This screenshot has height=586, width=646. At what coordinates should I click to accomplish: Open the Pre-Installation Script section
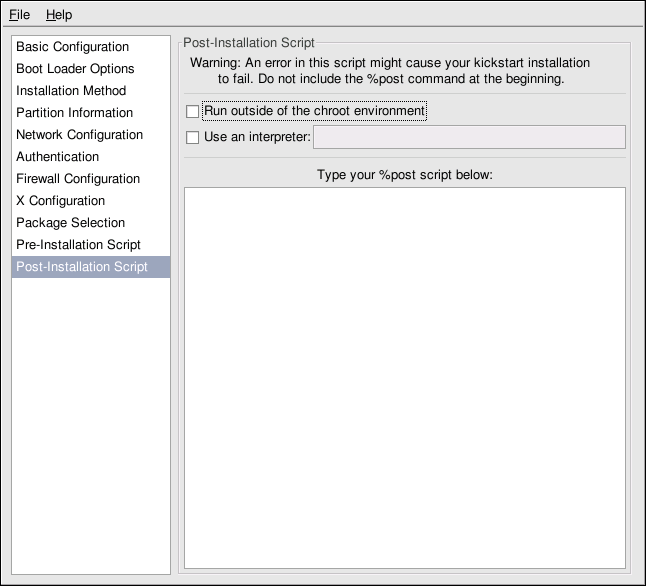(x=78, y=245)
